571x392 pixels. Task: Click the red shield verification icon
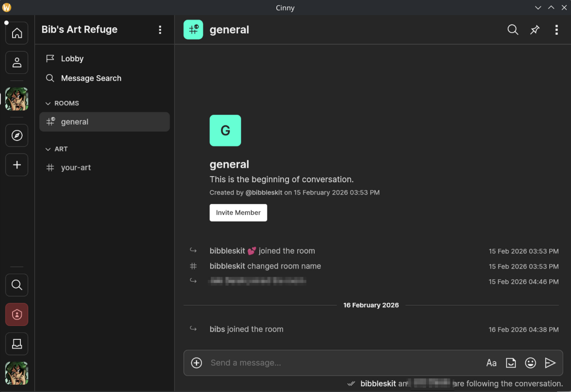[x=17, y=315]
